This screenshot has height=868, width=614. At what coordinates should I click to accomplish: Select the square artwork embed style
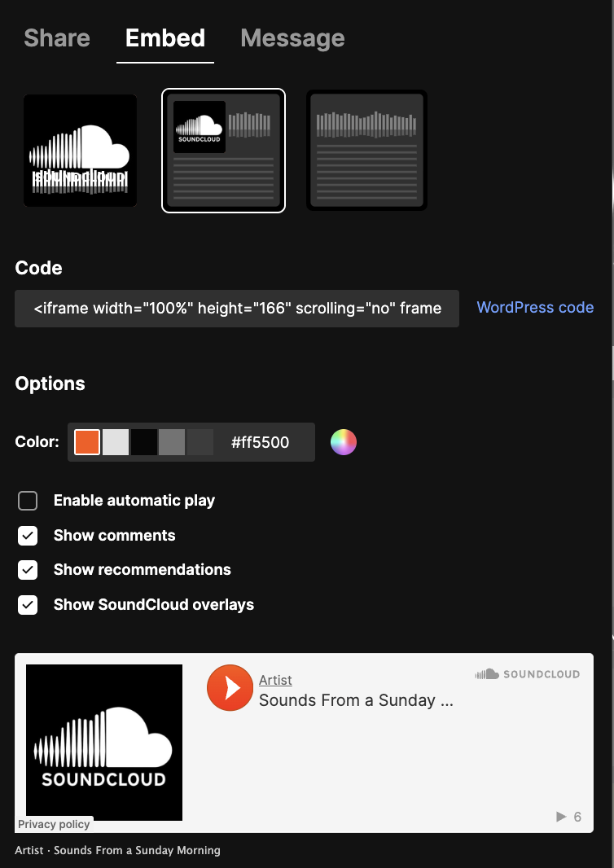(80, 150)
